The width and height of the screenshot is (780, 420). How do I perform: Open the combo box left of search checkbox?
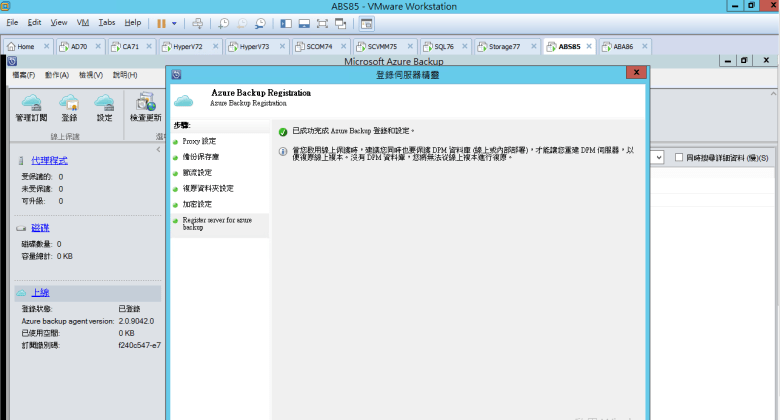[x=659, y=158]
